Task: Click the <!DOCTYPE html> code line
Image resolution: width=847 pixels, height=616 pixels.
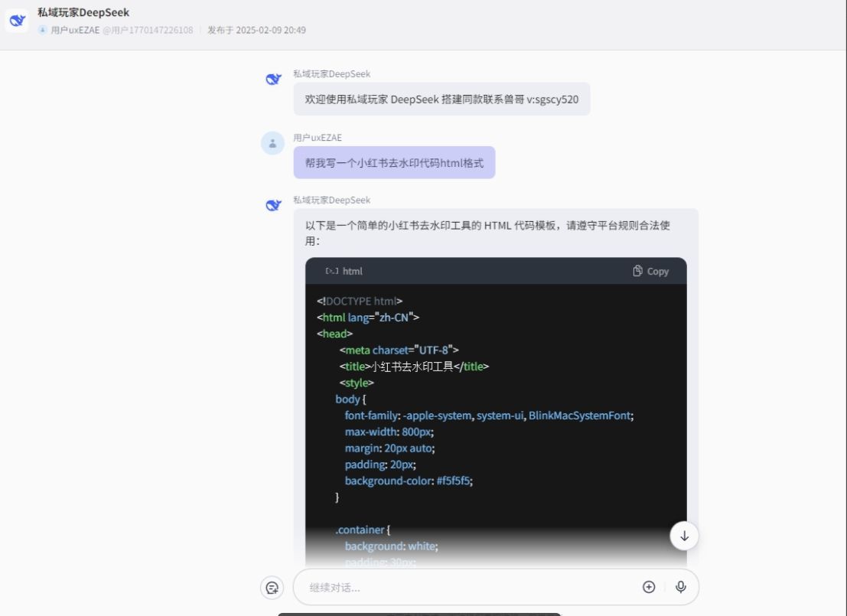Action: coord(360,301)
